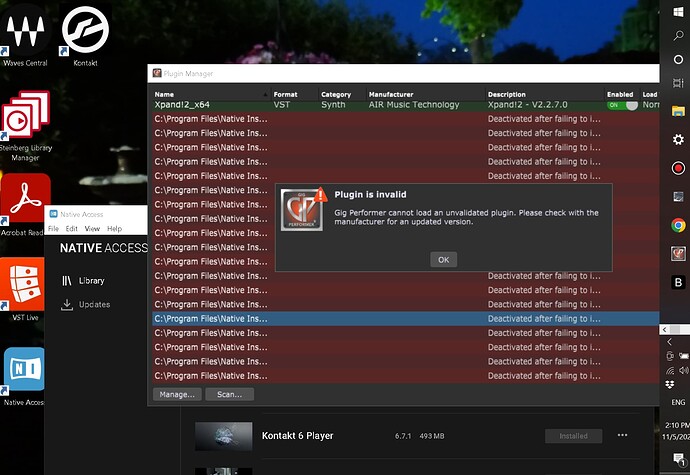Screen dimensions: 690x475
Task: Click the Dropbox tray icon
Action: tap(670, 385)
